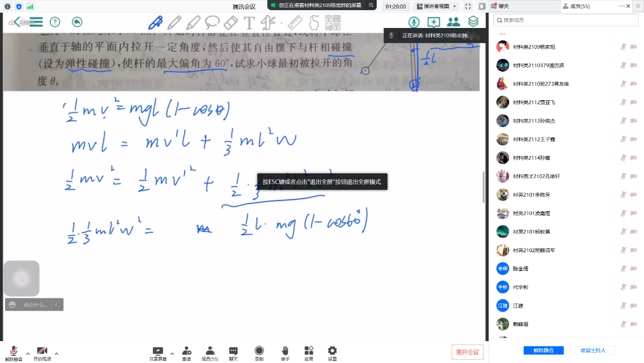Choose the text T tool
The width and height of the screenshot is (644, 363).
click(x=249, y=22)
